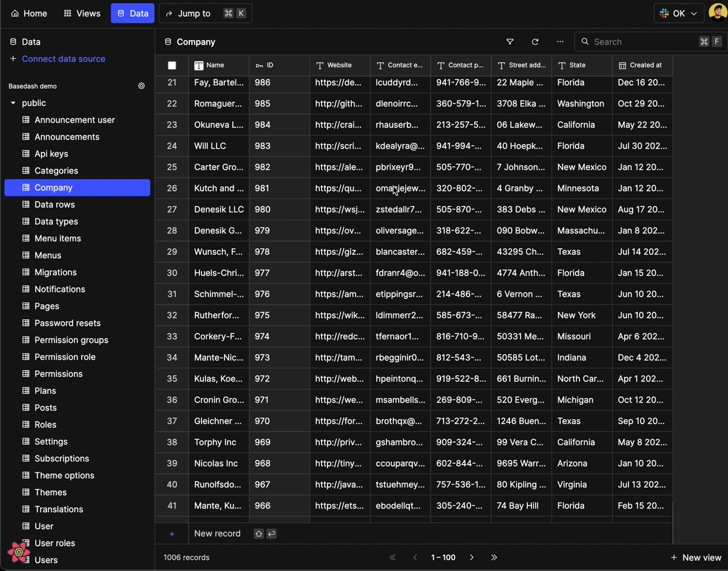728x571 pixels.
Task: Open the filter icon above the table
Action: (x=510, y=41)
